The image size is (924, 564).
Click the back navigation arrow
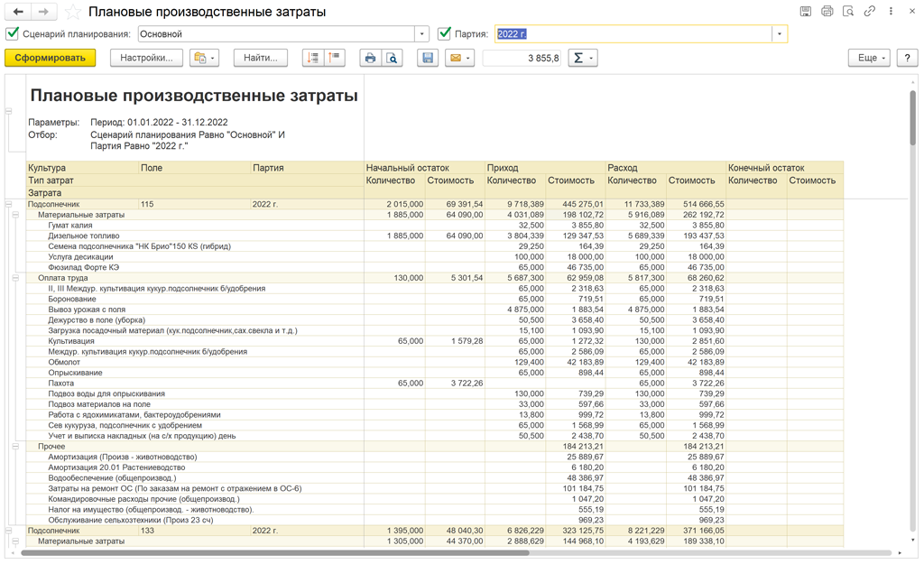click(18, 12)
